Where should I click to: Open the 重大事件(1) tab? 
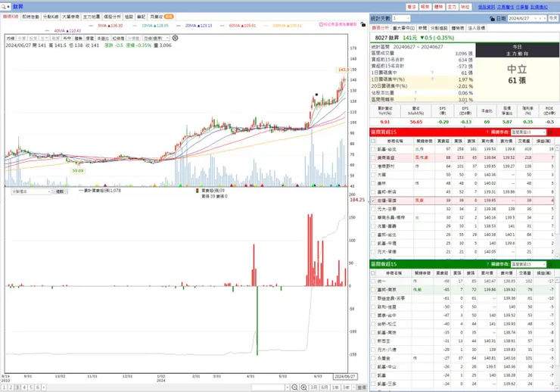pos(403,28)
